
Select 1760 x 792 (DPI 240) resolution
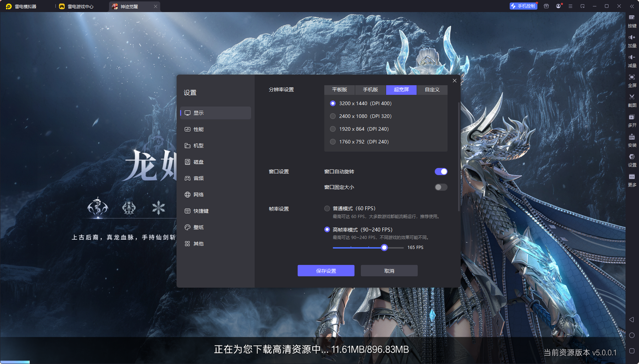359,142
